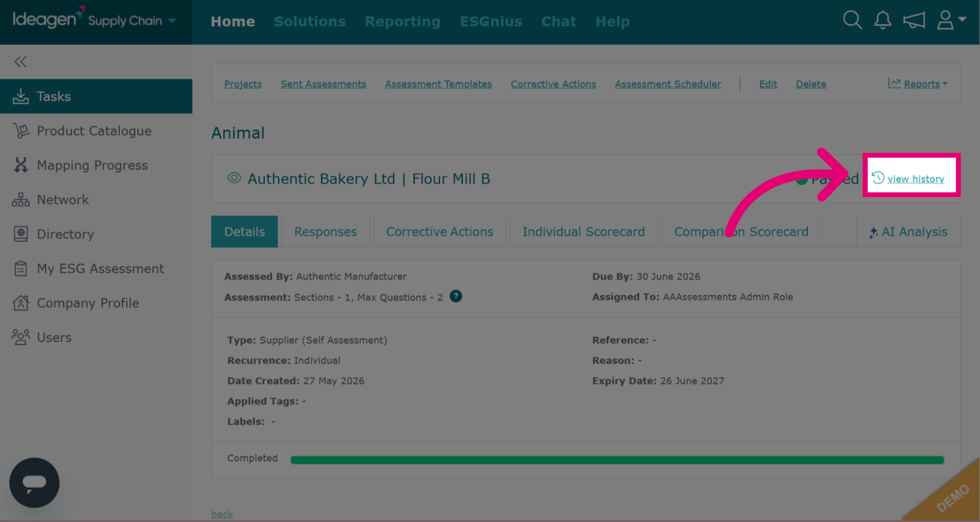The height and width of the screenshot is (522, 980).
Task: Click the Assessment help question mark icon
Action: coord(456,296)
